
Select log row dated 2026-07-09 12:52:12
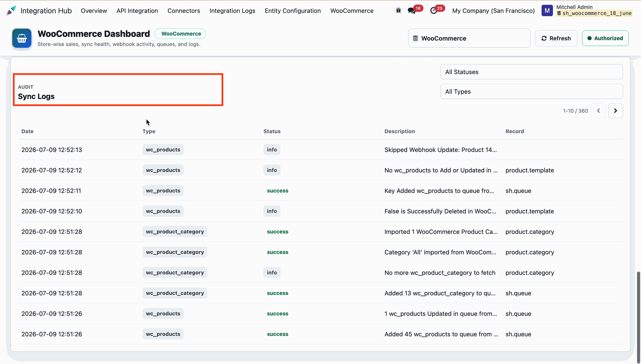320,170
